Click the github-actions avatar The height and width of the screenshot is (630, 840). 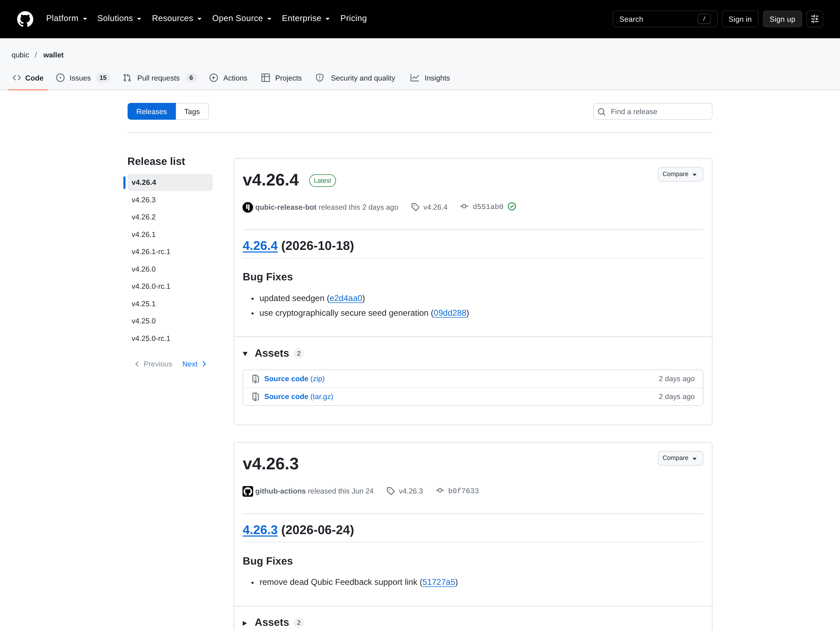click(247, 491)
